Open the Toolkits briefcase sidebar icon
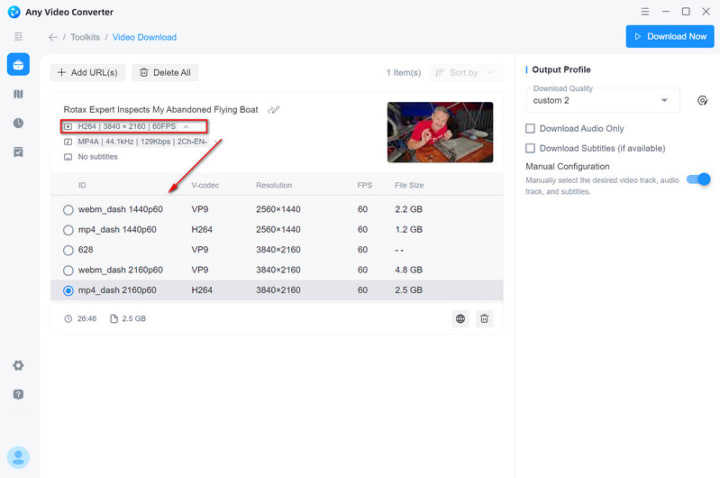The height and width of the screenshot is (478, 720). [x=18, y=64]
